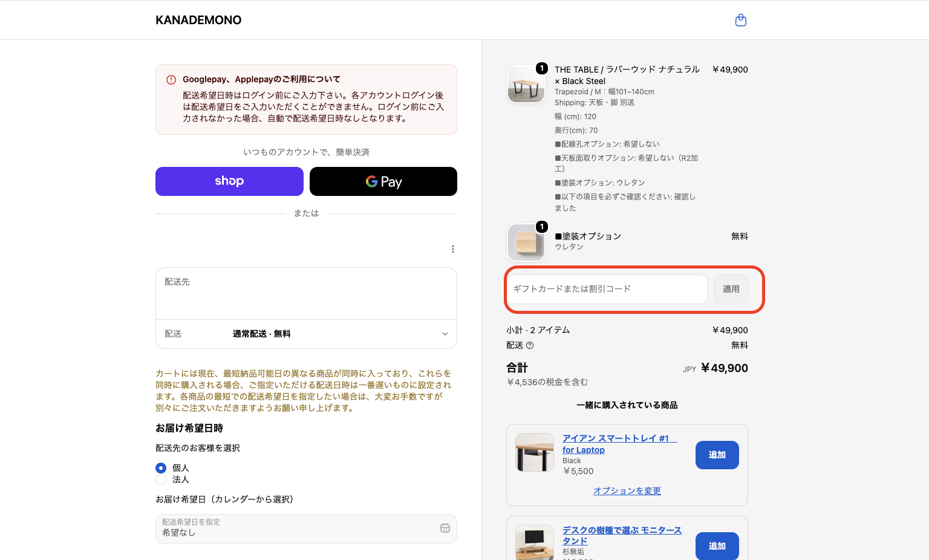Screen dimensions: 929x560
Task: Click the ■塗装オプション: ウレタン property line
Action: point(600,183)
